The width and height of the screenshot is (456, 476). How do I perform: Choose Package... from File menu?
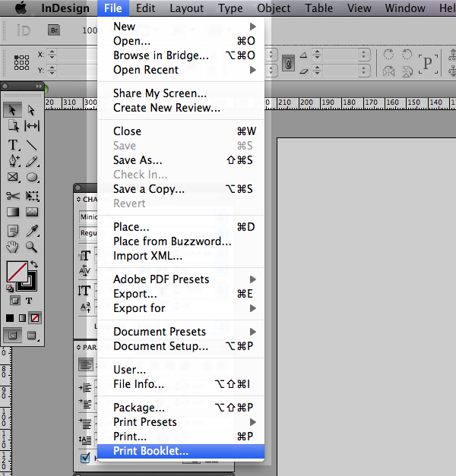point(181,408)
